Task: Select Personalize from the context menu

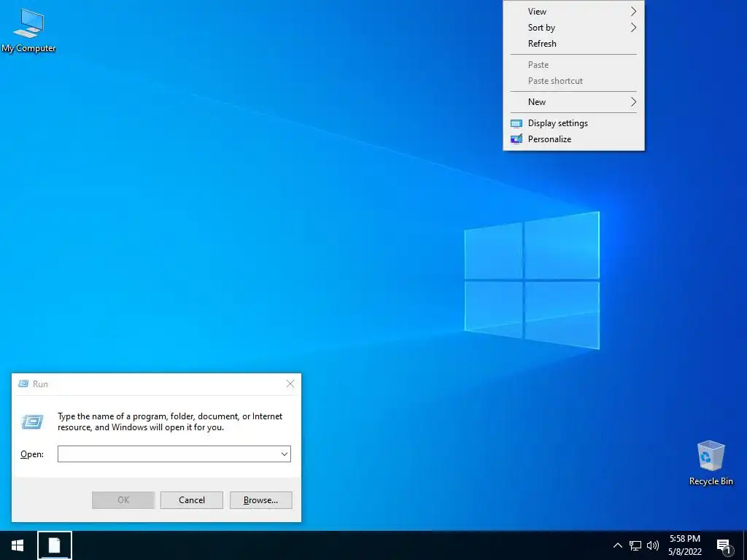Action: (573, 139)
